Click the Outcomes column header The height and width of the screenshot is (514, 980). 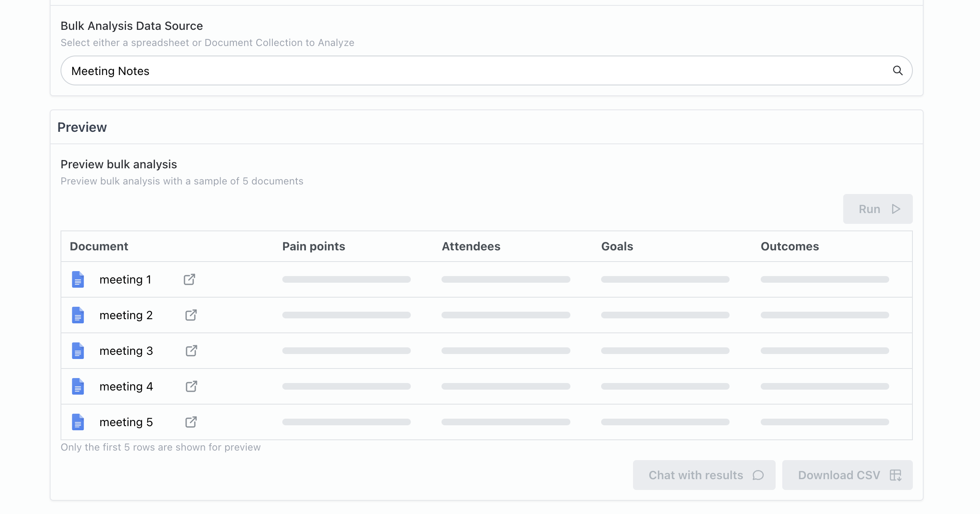tap(789, 246)
